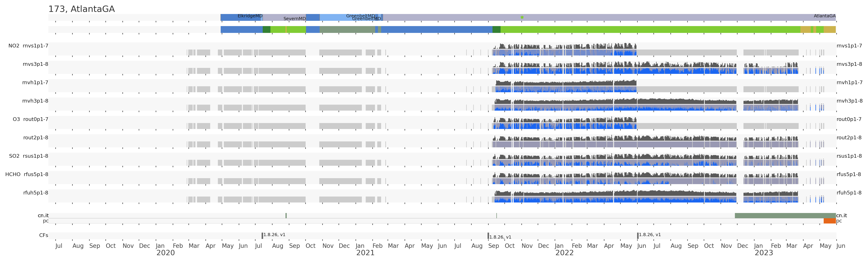The image size is (868, 262).
Task: Click the dark green segment in the second status bar
Action: coord(266,30)
